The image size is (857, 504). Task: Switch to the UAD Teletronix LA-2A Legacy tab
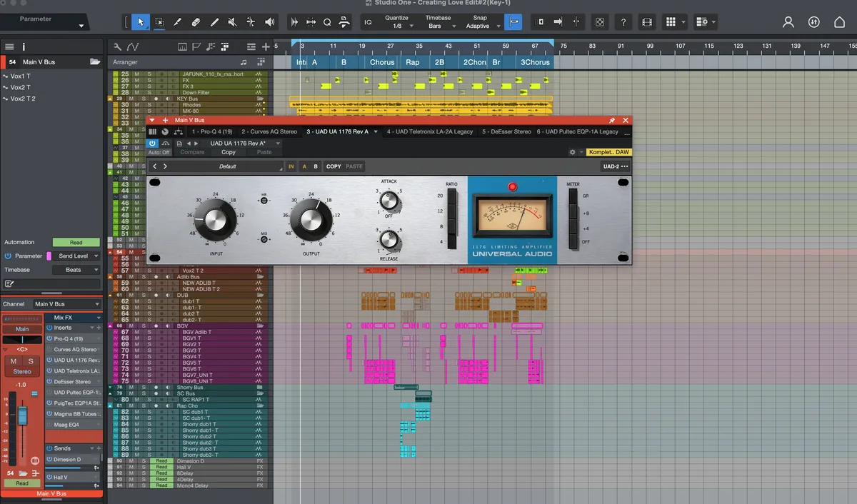coord(430,131)
